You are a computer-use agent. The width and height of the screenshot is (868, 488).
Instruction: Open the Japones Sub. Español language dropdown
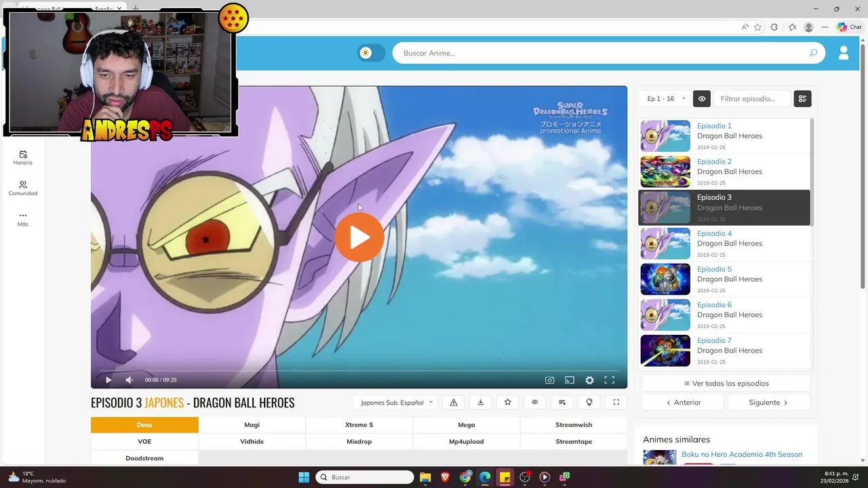point(396,403)
